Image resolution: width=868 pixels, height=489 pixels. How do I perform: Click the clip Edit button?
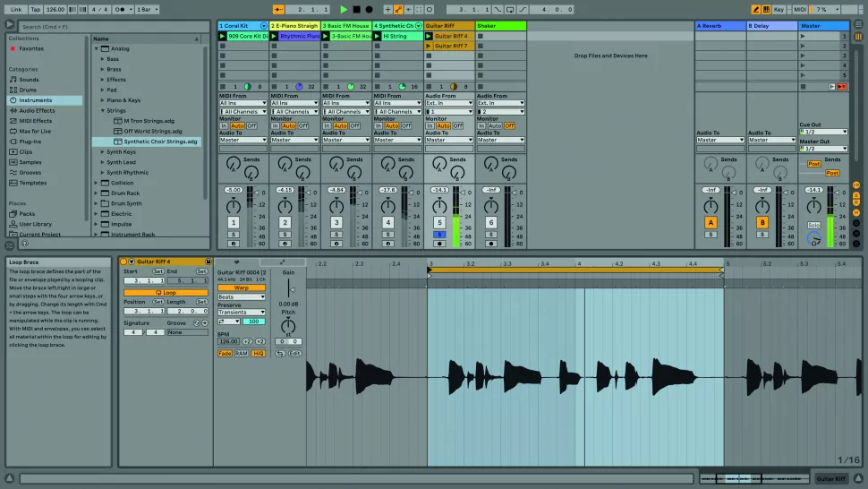click(295, 354)
